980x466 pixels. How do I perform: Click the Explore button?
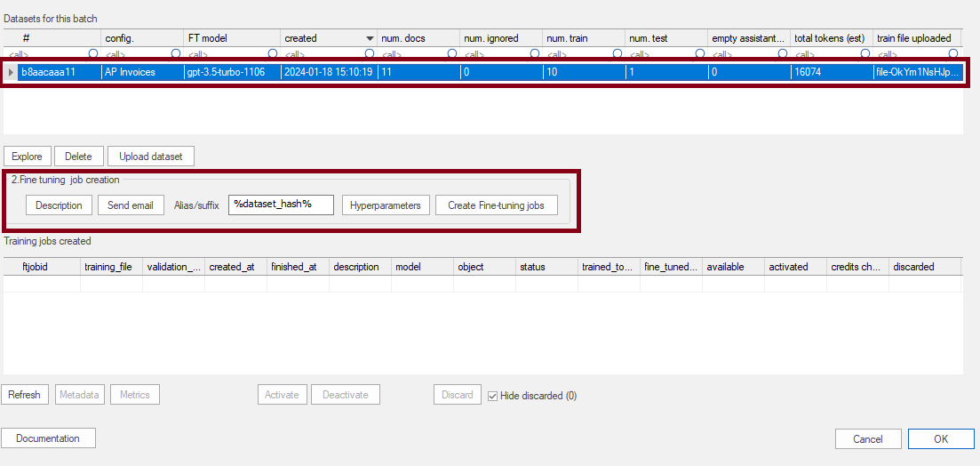click(27, 157)
